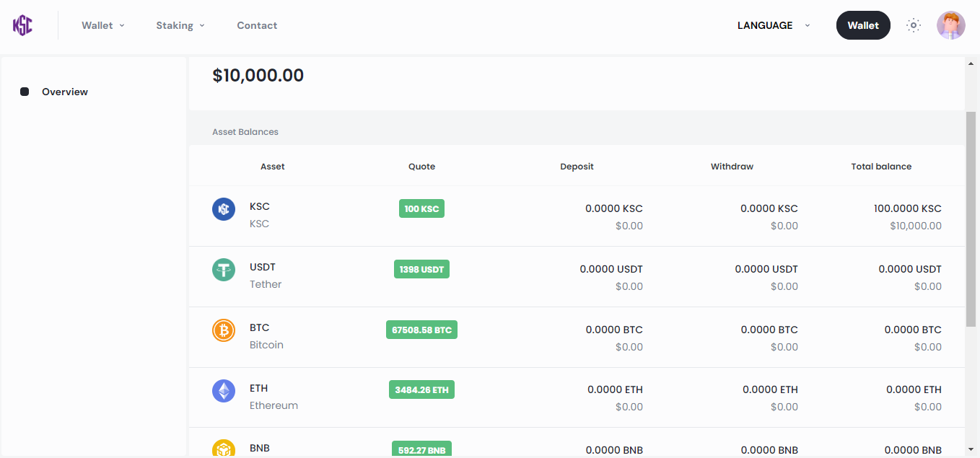Viewport: 980px width, 458px height.
Task: Click the Bitcoin asset name
Action: pyautogui.click(x=266, y=345)
